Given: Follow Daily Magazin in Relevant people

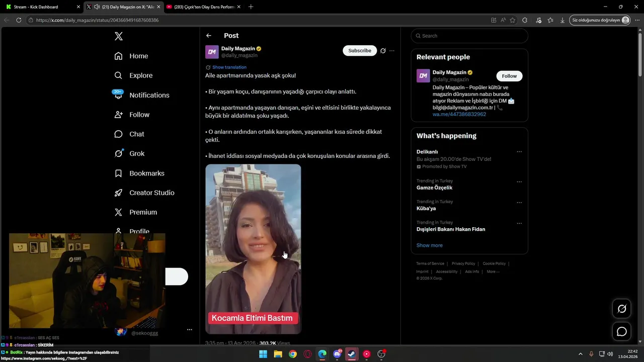Looking at the screenshot, I should coord(509,76).
